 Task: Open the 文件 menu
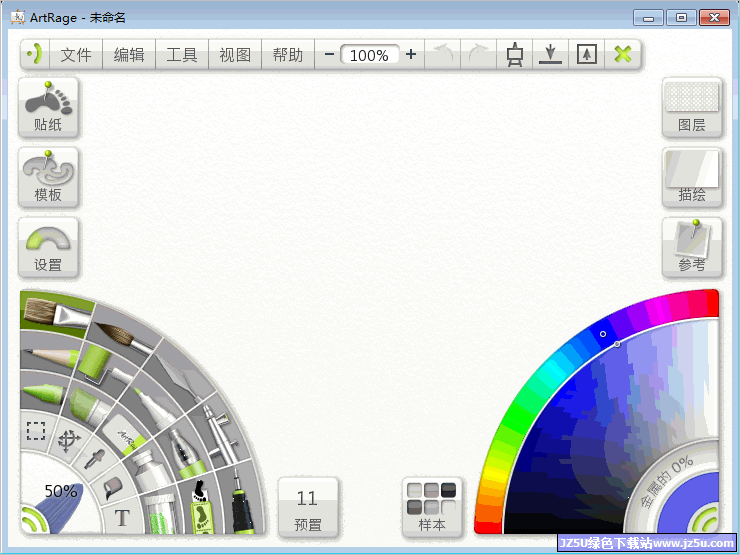click(76, 55)
